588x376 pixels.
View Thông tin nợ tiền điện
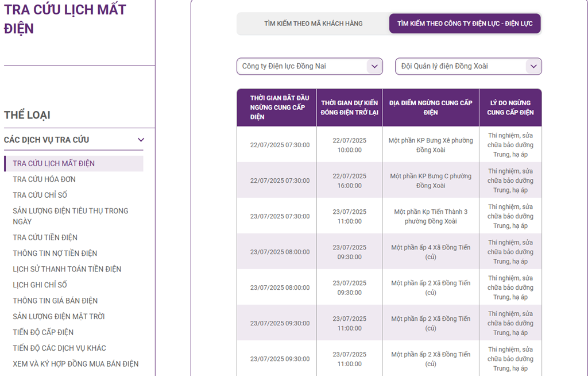[55, 254]
